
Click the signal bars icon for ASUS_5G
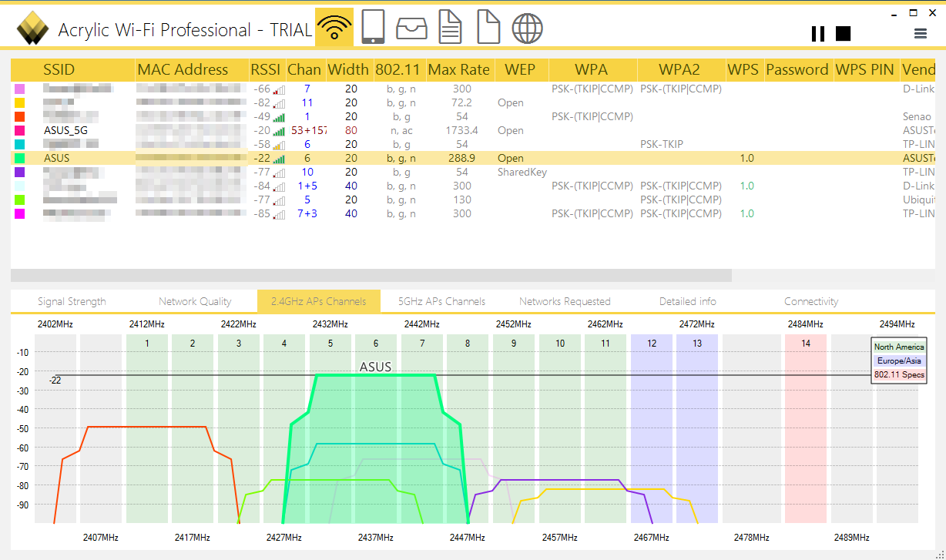279,130
